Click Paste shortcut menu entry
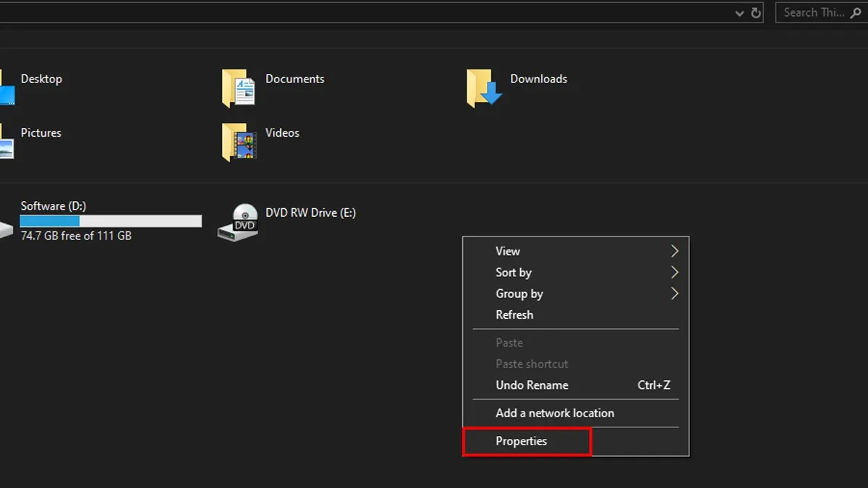The height and width of the screenshot is (488, 868). [532, 364]
